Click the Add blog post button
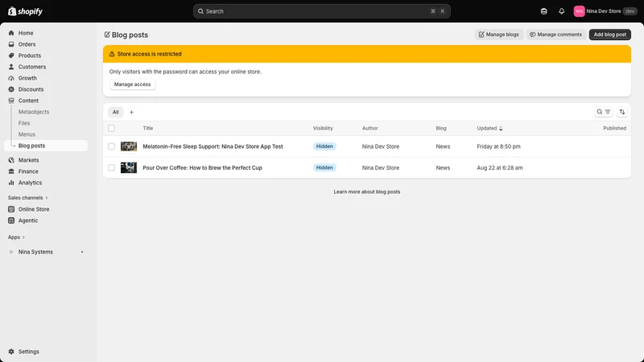This screenshot has width=644, height=362. 610,35
